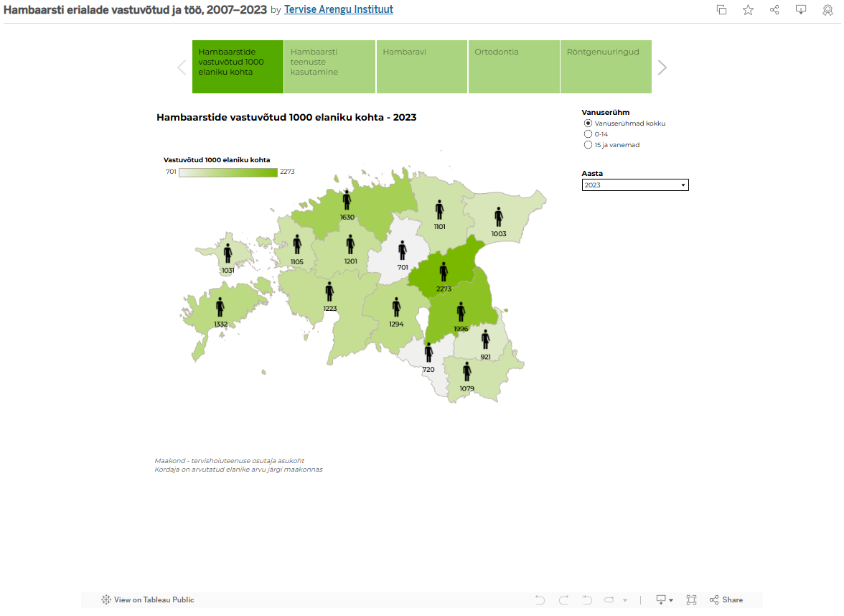The width and height of the screenshot is (844, 616).
Task: Favorite this viz with the star icon
Action: [748, 10]
